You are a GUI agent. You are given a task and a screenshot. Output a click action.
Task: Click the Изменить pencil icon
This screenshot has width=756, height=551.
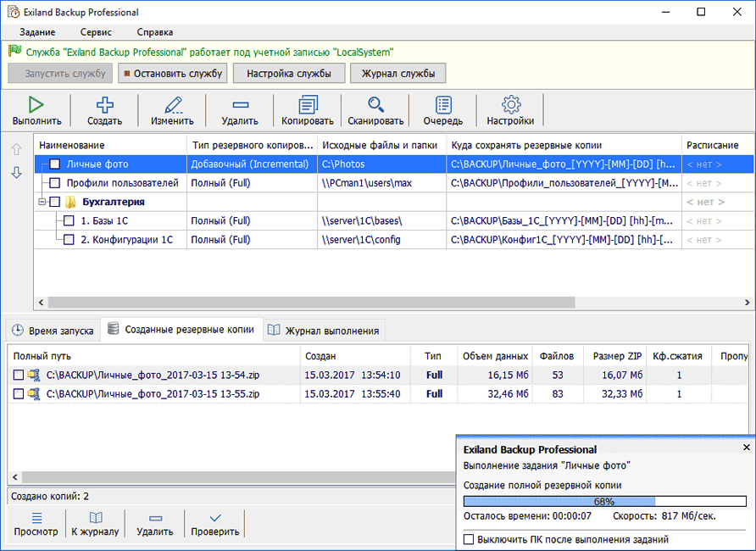coord(172,105)
